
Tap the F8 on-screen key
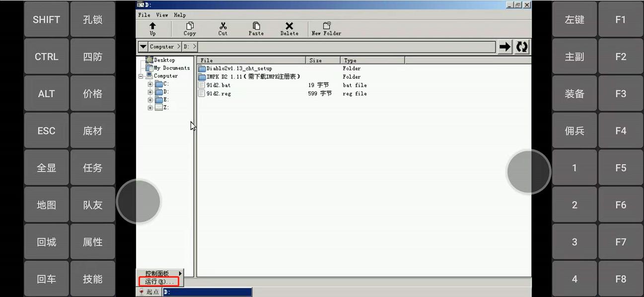(x=621, y=279)
